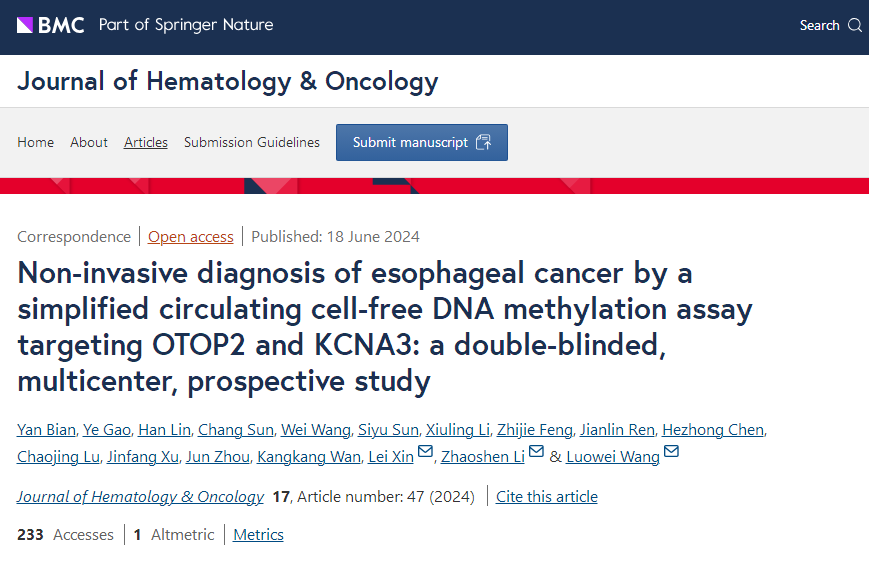The height and width of the screenshot is (570, 869).
Task: Open author Yan Bian's details
Action: tap(46, 430)
